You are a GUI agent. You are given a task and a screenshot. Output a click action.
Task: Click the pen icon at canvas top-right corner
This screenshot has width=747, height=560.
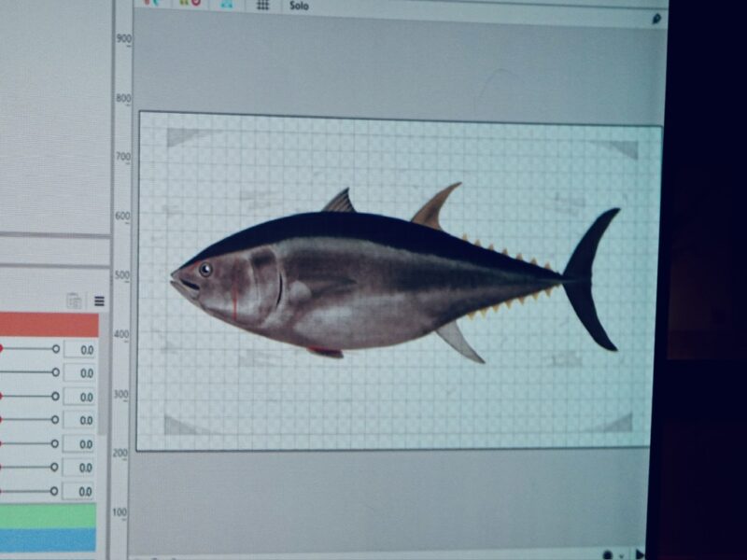click(x=656, y=19)
